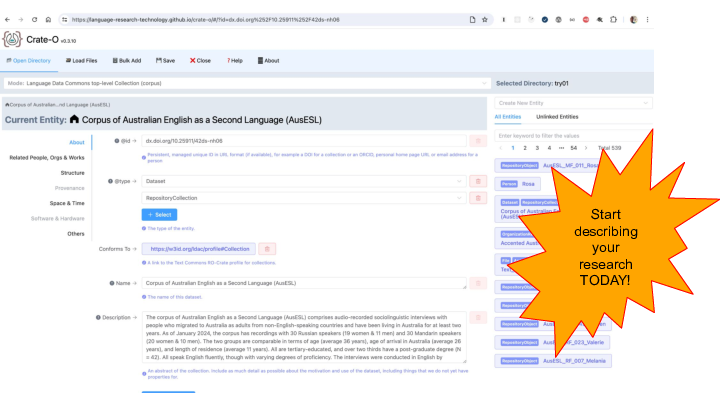Click Close in the toolbar
The width and height of the screenshot is (720, 405).
pyautogui.click(x=200, y=61)
